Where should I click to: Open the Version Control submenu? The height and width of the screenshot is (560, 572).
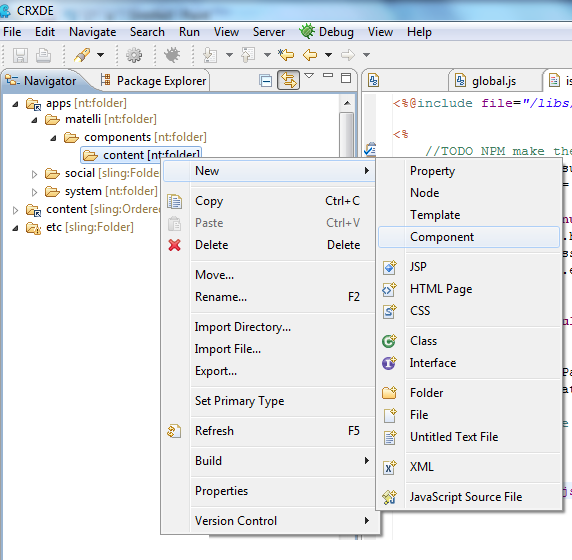268,521
